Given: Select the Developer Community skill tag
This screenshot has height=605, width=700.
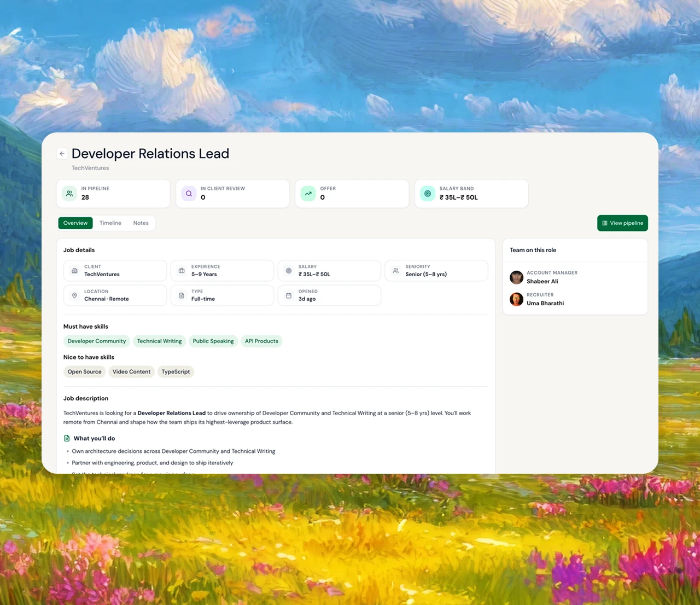Looking at the screenshot, I should pos(97,341).
